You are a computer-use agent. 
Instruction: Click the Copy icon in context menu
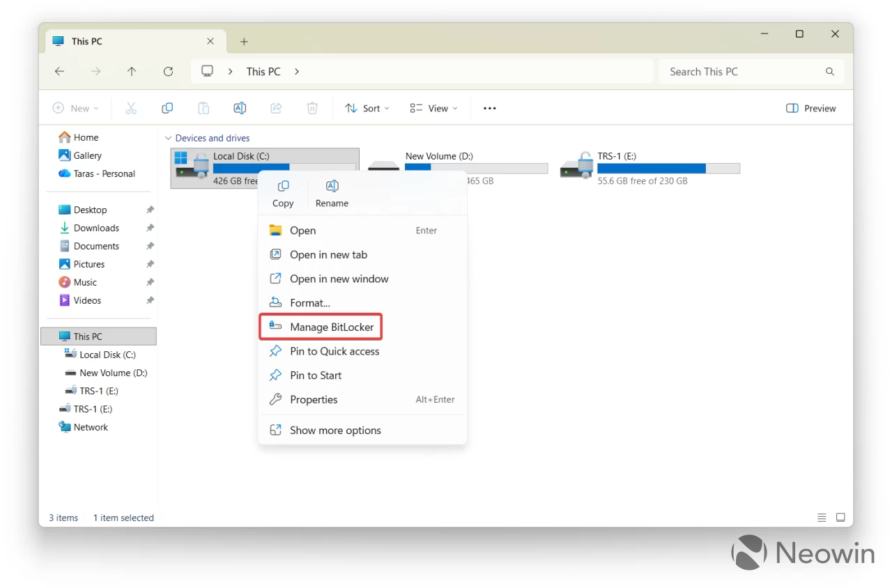coord(283,186)
